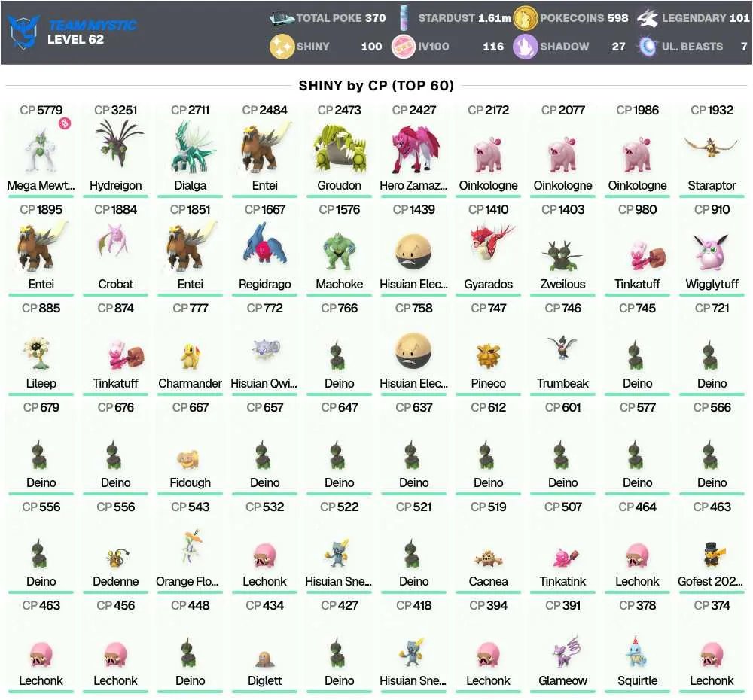The width and height of the screenshot is (753, 700).
Task: Select the green Machoke sprite
Action: (x=340, y=251)
